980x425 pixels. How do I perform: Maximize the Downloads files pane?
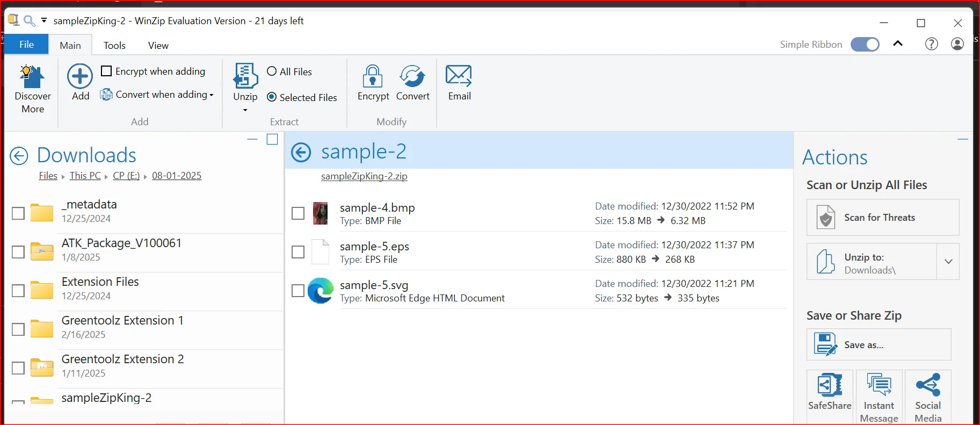[272, 139]
